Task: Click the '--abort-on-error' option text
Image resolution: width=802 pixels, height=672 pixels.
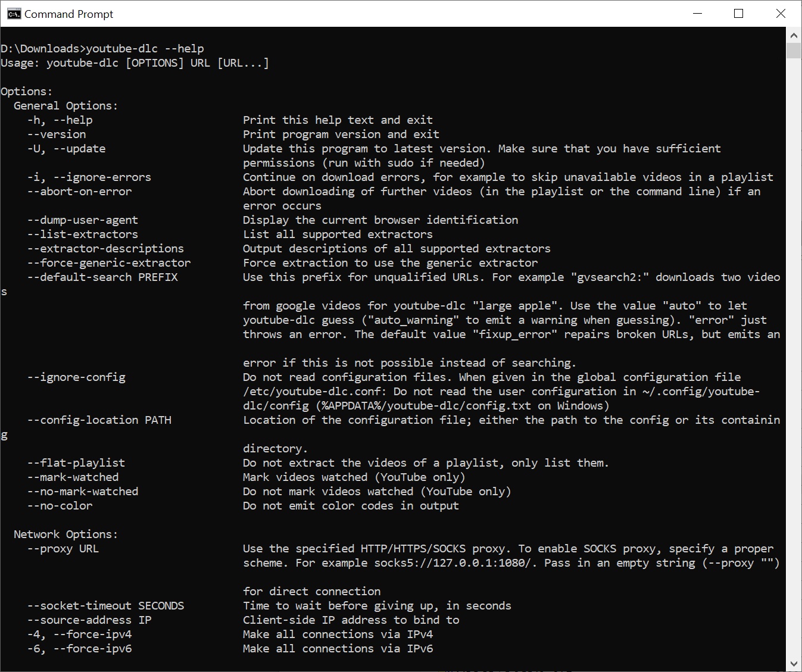Action: coord(79,192)
